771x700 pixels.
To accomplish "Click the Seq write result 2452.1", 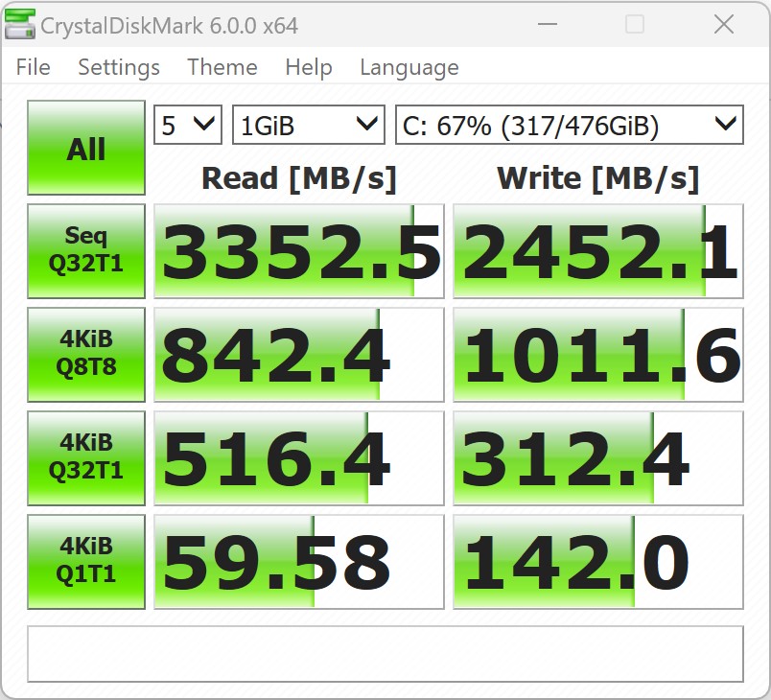I will tap(598, 251).
